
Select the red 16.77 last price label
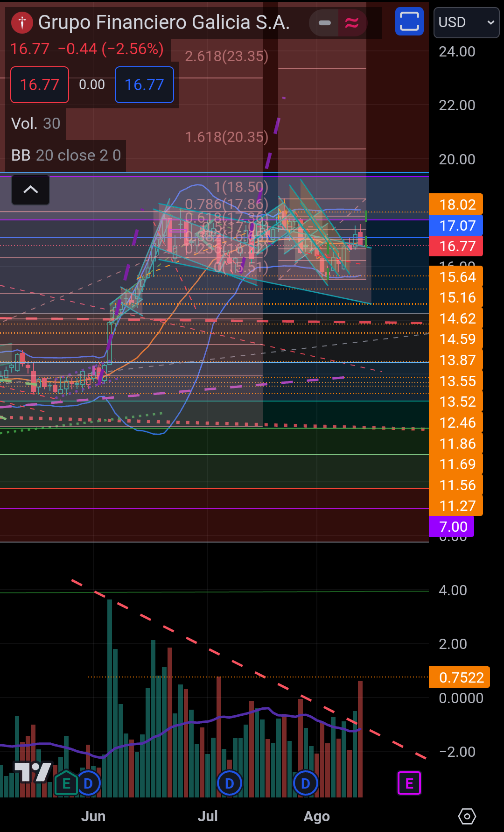[456, 246]
